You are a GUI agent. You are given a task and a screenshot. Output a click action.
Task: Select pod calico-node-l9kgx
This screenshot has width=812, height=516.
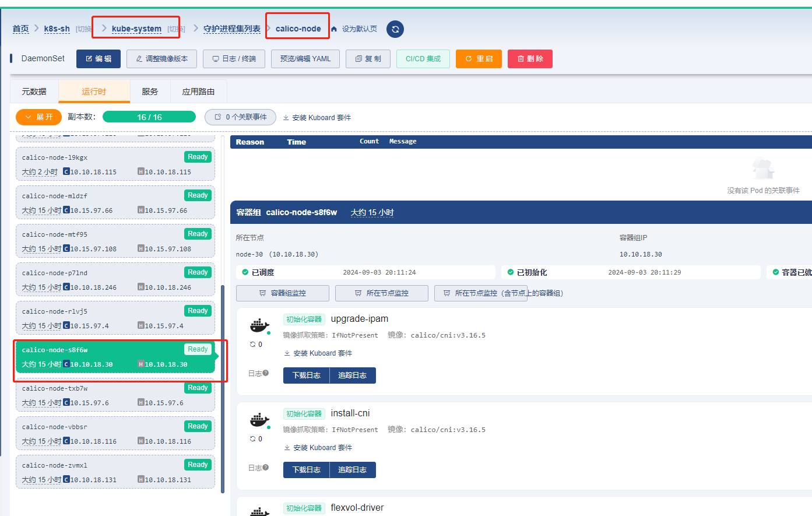pyautogui.click(x=115, y=164)
